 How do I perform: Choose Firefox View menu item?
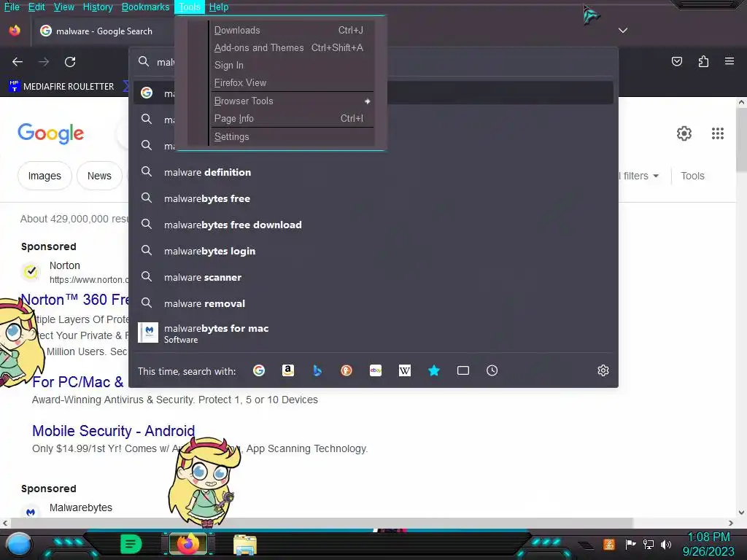click(x=292, y=83)
